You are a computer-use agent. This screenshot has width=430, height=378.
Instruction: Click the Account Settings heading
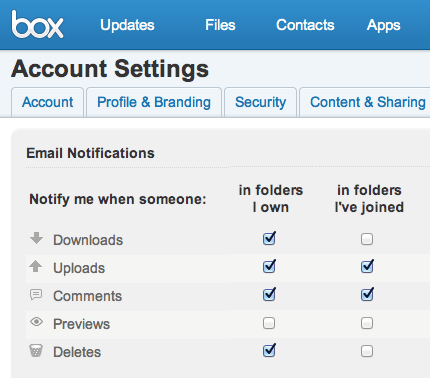coord(110,69)
